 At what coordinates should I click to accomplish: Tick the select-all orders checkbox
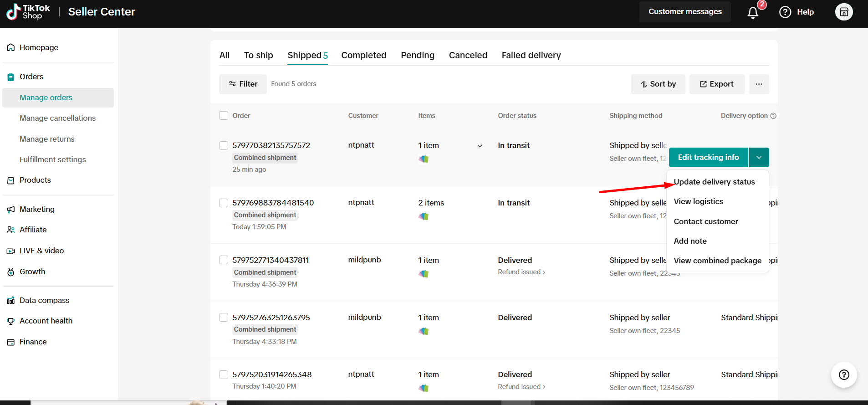point(224,116)
